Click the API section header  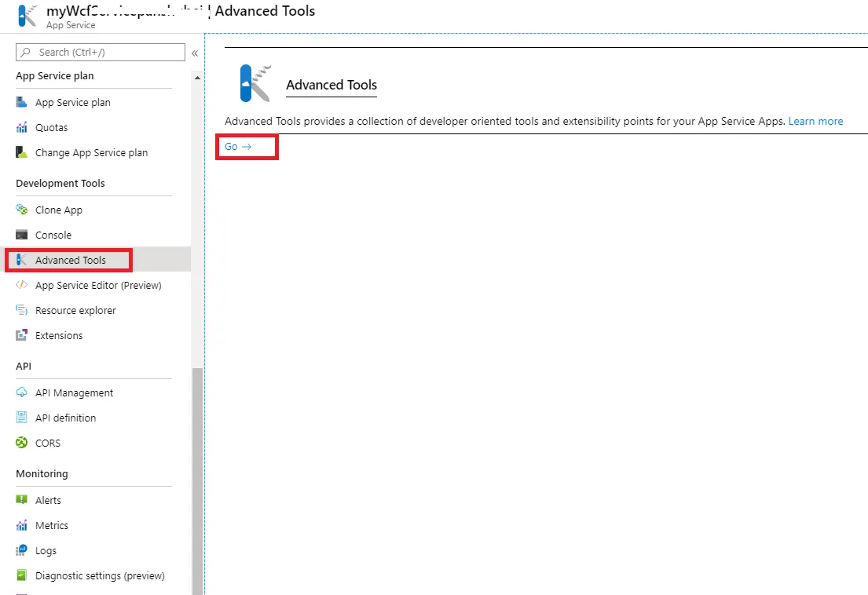(x=24, y=366)
